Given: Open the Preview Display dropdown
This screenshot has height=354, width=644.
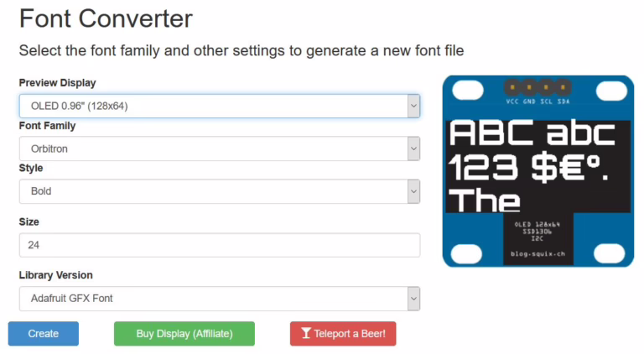Looking at the screenshot, I should click(x=219, y=106).
